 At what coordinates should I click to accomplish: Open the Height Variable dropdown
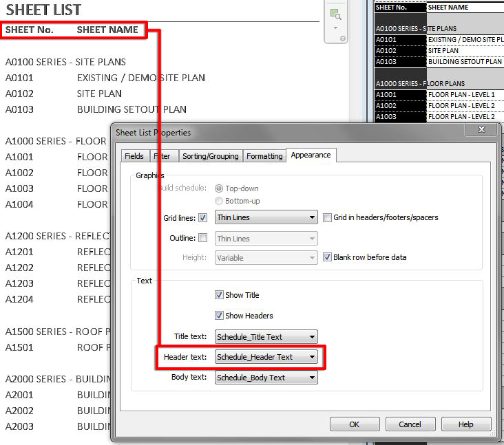click(x=266, y=258)
